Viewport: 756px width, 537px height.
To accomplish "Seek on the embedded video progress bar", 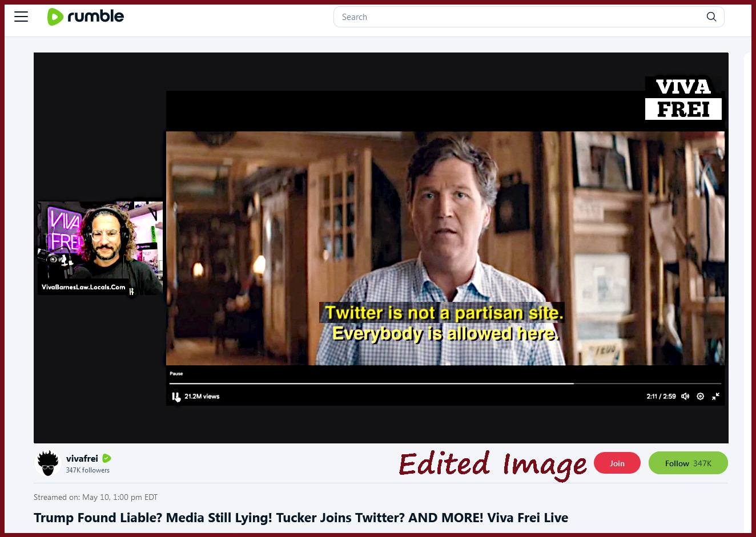I will [445, 383].
